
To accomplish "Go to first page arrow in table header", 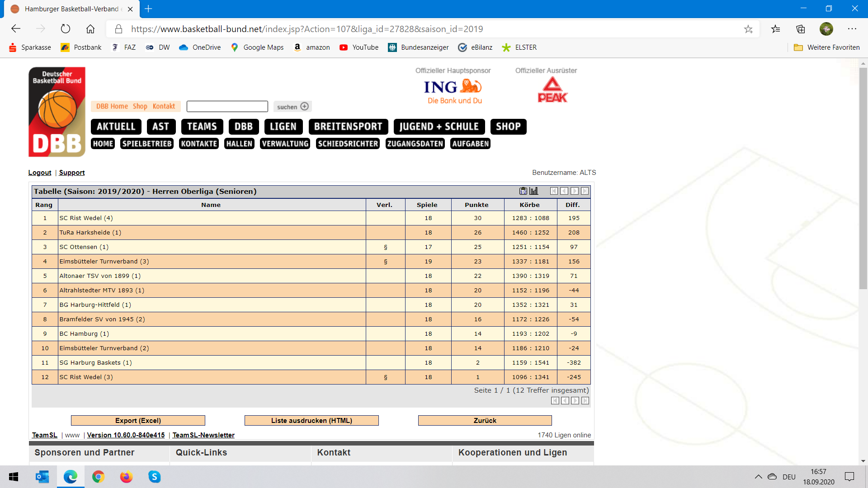I will pyautogui.click(x=554, y=191).
